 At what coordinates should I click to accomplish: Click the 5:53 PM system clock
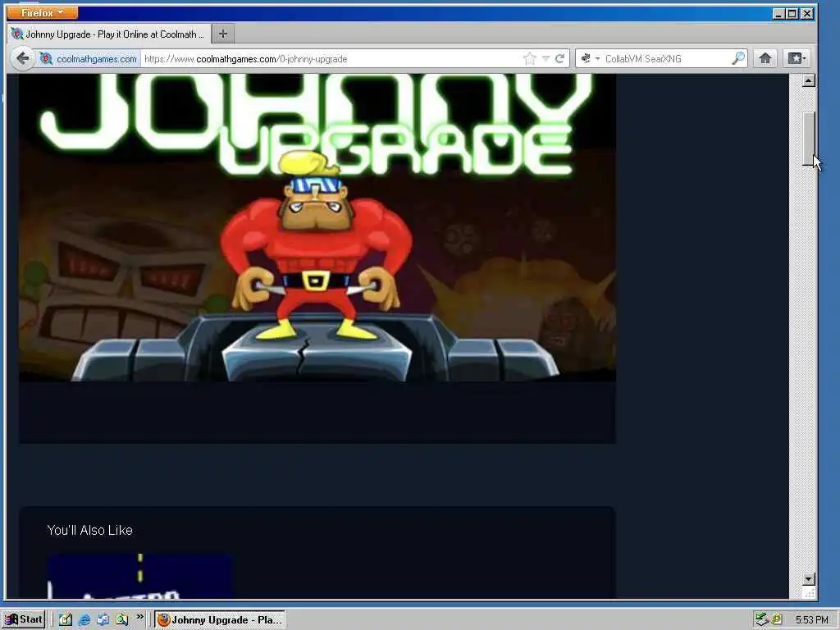pyautogui.click(x=811, y=620)
